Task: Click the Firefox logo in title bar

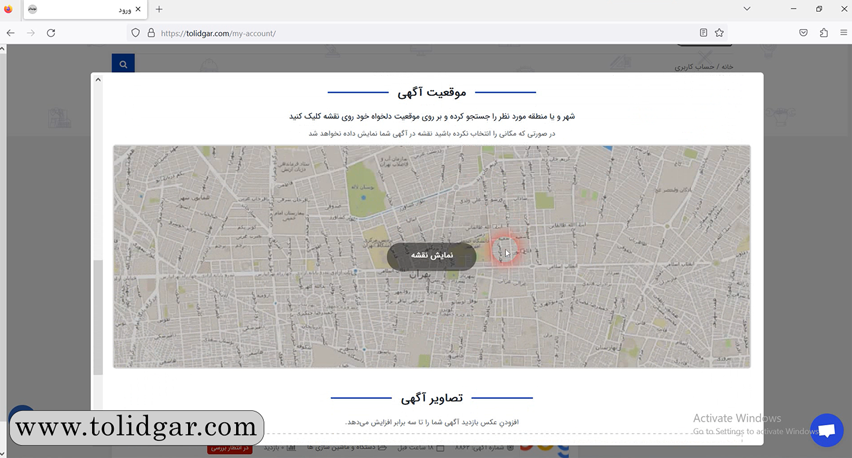Action: coord(8,9)
